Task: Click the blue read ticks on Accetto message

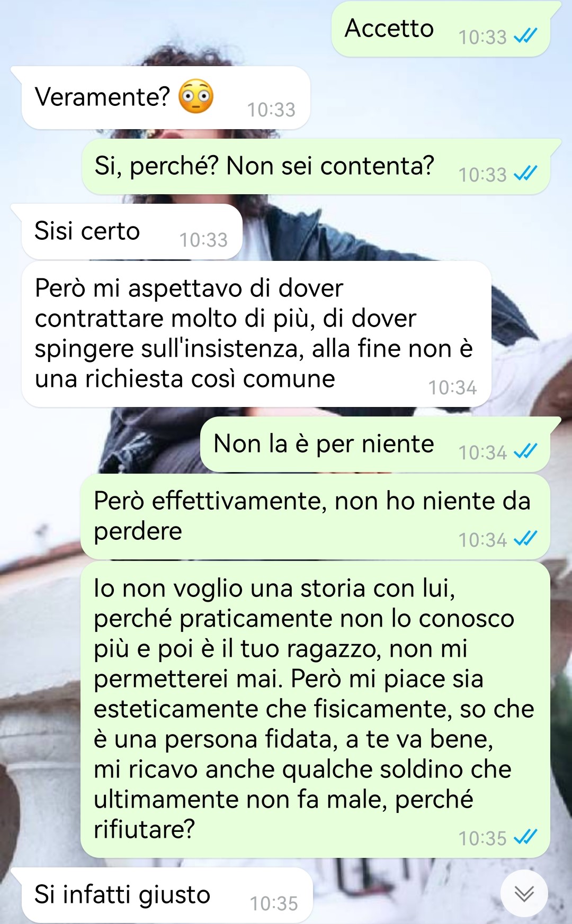Action: tap(525, 36)
